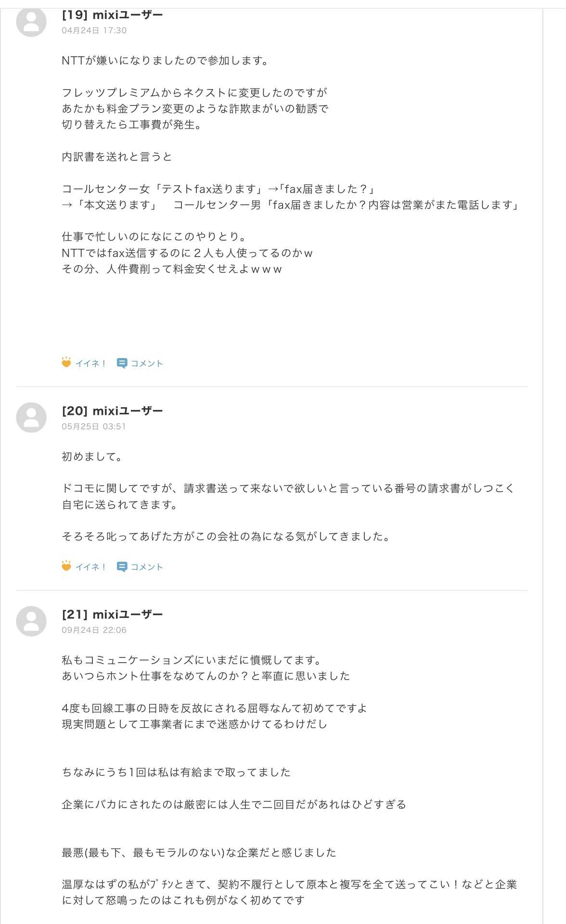Open the avatar of post 21's author

[x=31, y=621]
